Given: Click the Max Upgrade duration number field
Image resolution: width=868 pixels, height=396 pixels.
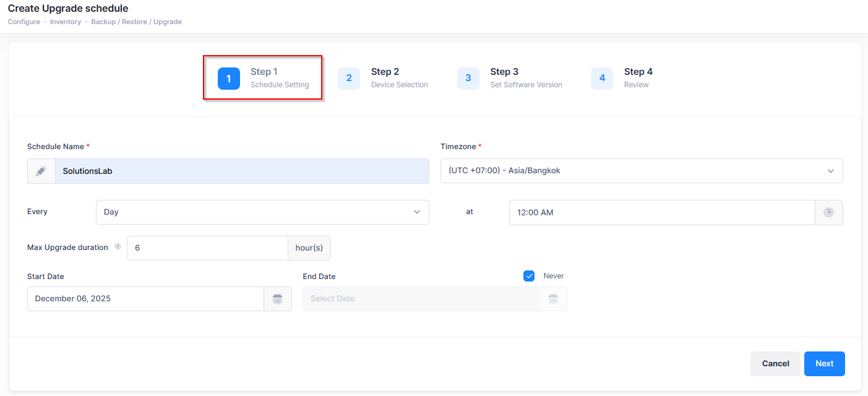Looking at the screenshot, I should pos(207,248).
